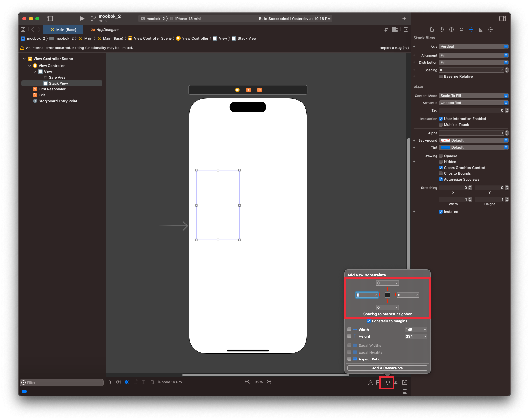Open the Identity inspector
529x420 pixels.
click(x=461, y=30)
